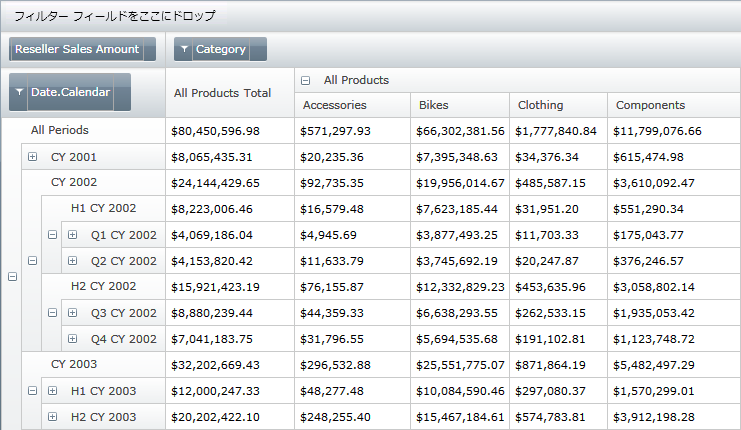Click the Date.Calendar field label
741x430 pixels.
(69, 92)
